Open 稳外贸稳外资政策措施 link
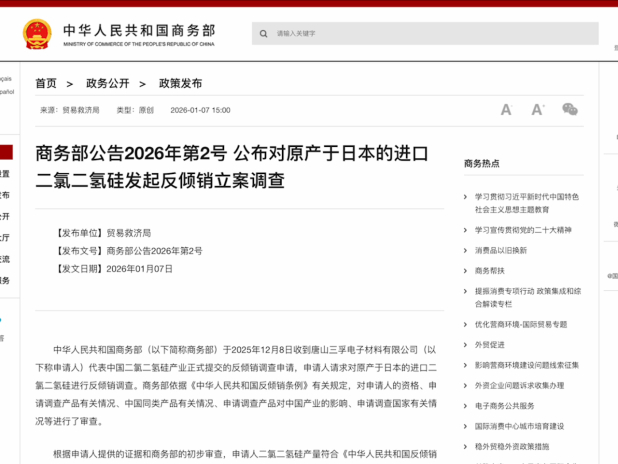Image resolution: width=618 pixels, height=464 pixels. click(512, 446)
